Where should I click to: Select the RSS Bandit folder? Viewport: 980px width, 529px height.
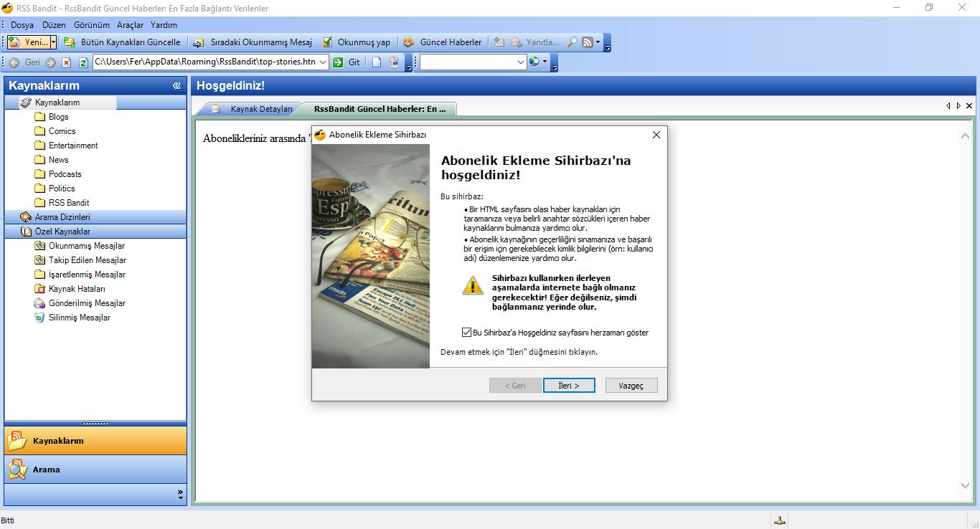69,203
